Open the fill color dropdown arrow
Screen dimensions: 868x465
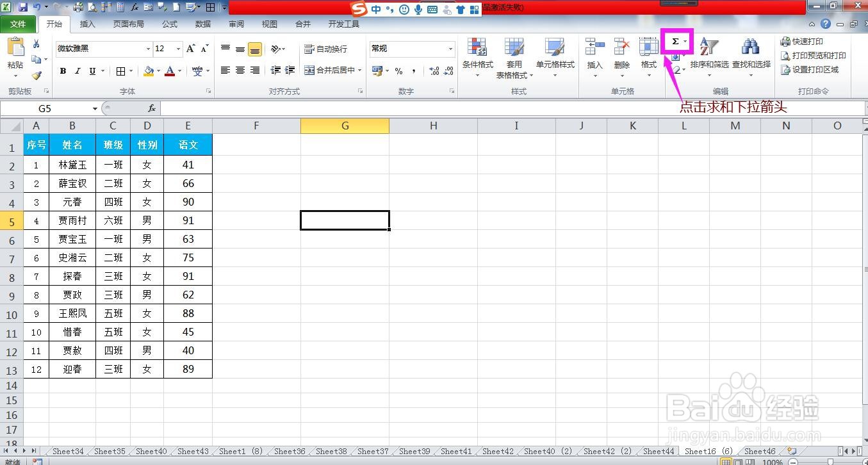coord(159,71)
